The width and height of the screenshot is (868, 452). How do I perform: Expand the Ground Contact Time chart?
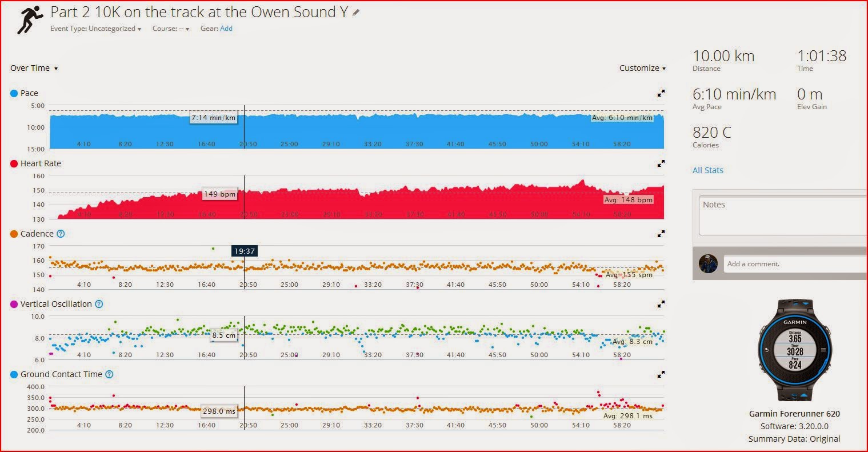click(661, 374)
